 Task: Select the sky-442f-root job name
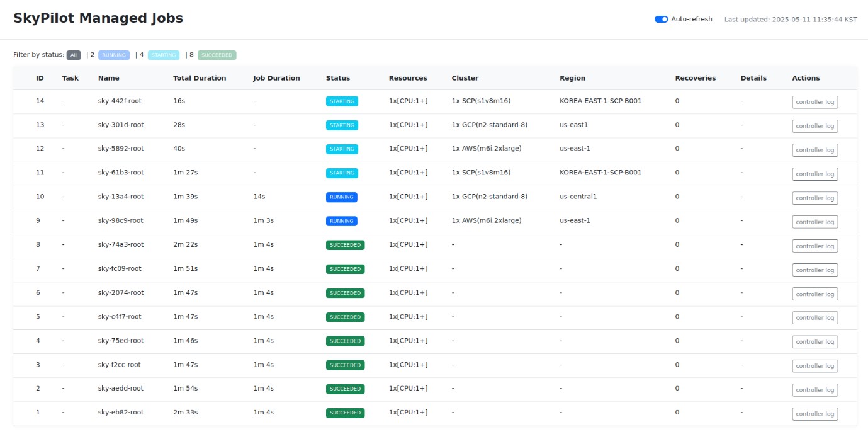120,101
